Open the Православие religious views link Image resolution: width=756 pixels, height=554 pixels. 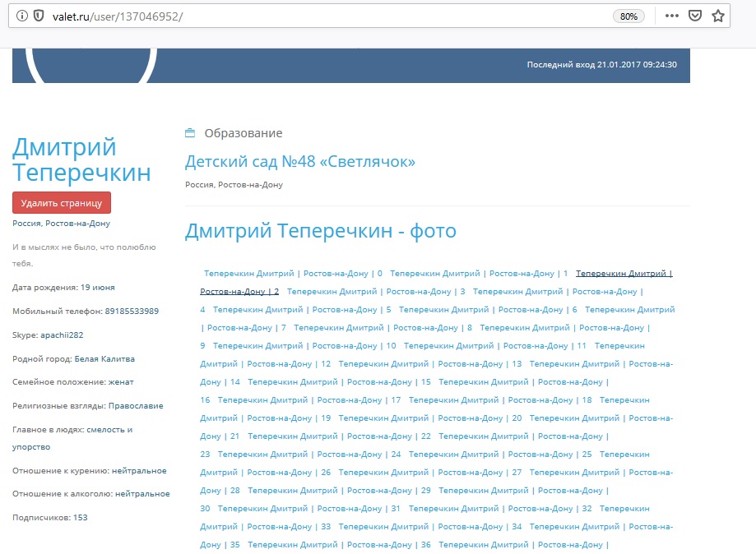click(x=136, y=406)
